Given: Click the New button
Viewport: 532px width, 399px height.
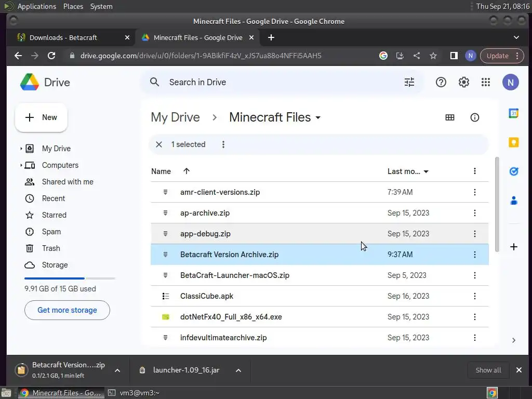Looking at the screenshot, I should (x=41, y=117).
